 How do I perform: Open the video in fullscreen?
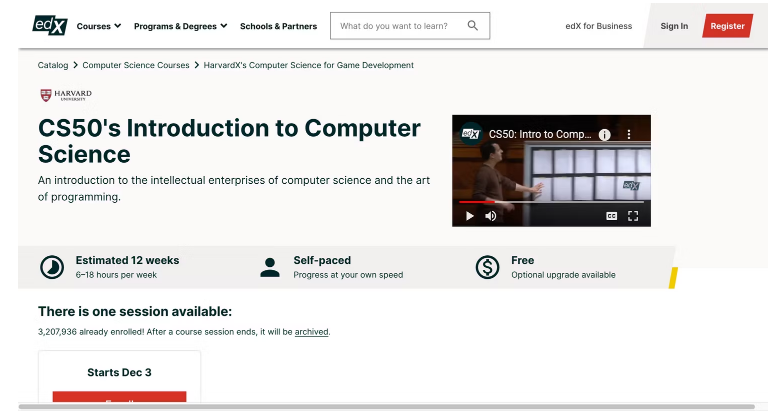pos(633,215)
